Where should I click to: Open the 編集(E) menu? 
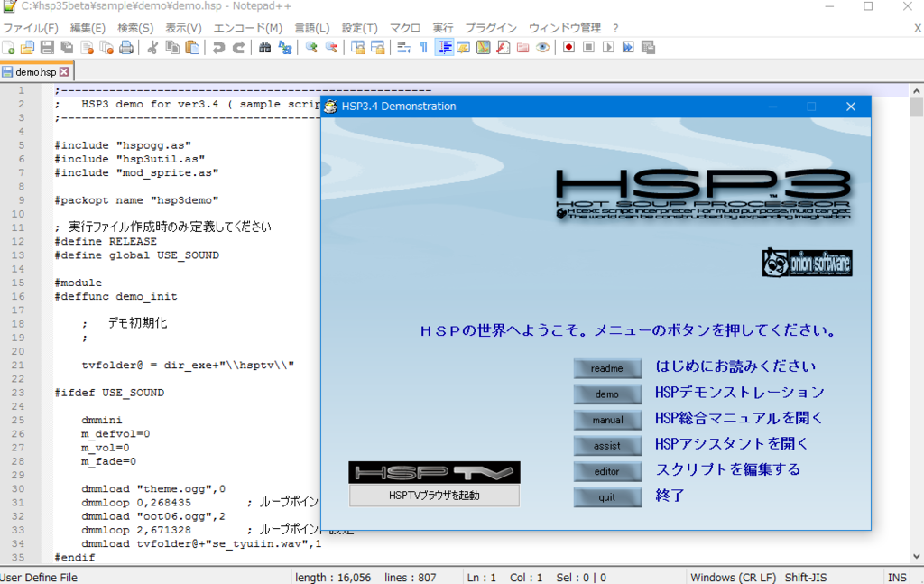[88, 28]
